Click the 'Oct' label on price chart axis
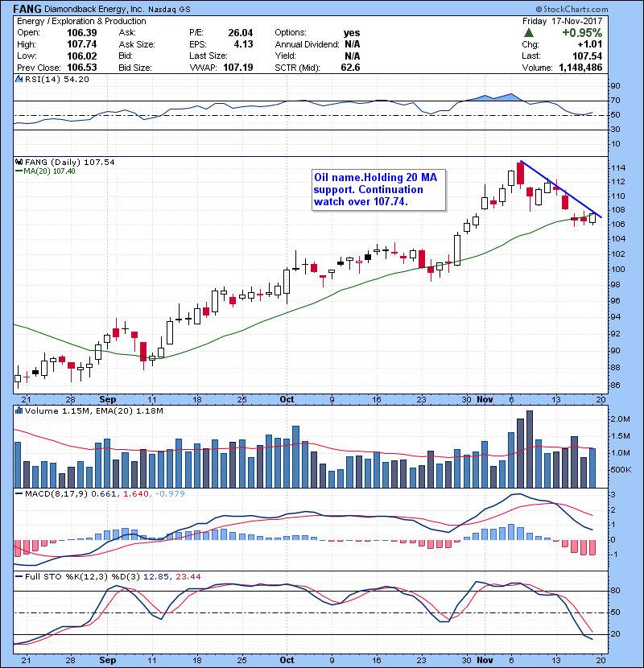The width and height of the screenshot is (644, 668). coord(287,400)
